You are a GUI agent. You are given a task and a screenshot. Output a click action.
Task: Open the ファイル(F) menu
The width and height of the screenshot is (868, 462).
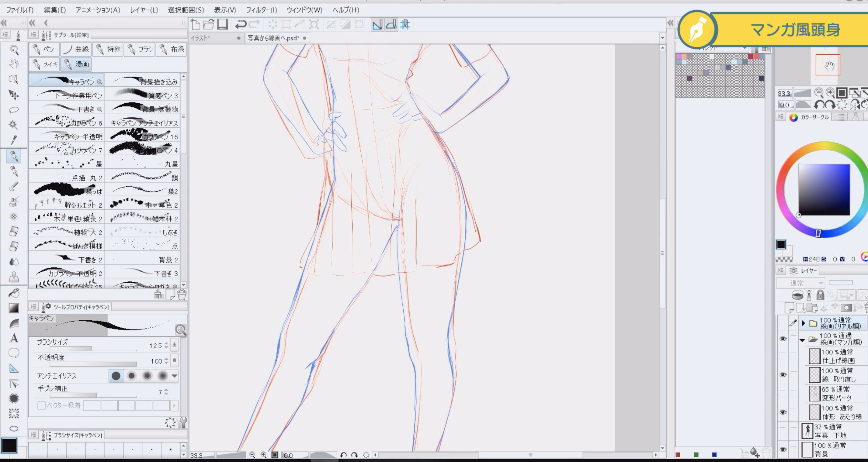19,10
